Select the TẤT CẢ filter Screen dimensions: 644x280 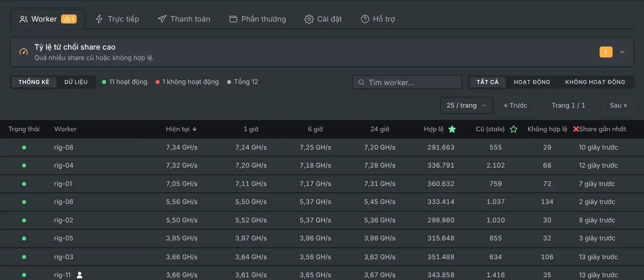[x=488, y=82]
